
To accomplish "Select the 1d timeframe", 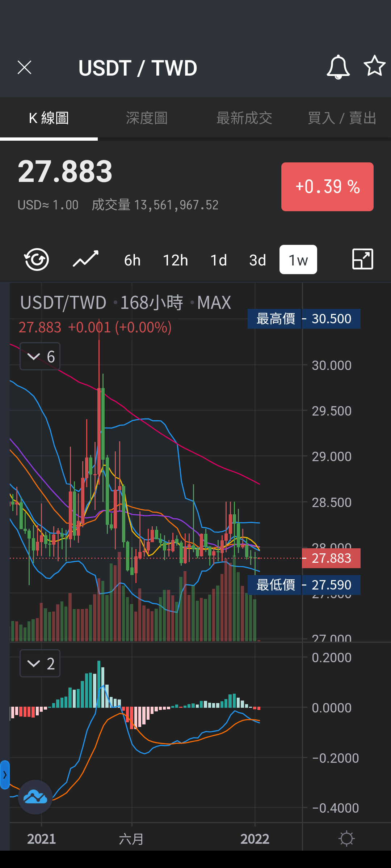I will coord(219,260).
